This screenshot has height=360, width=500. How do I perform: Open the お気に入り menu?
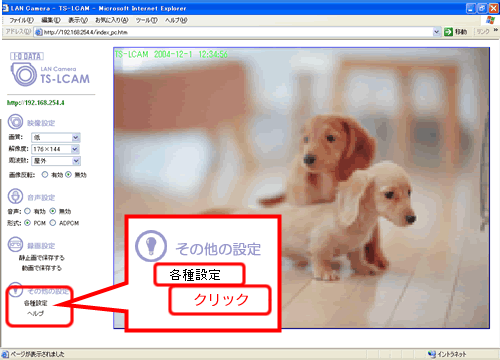point(112,20)
